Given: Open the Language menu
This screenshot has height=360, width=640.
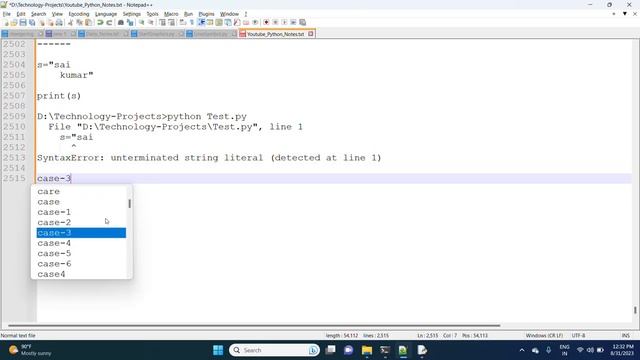Looking at the screenshot, I should (106, 14).
